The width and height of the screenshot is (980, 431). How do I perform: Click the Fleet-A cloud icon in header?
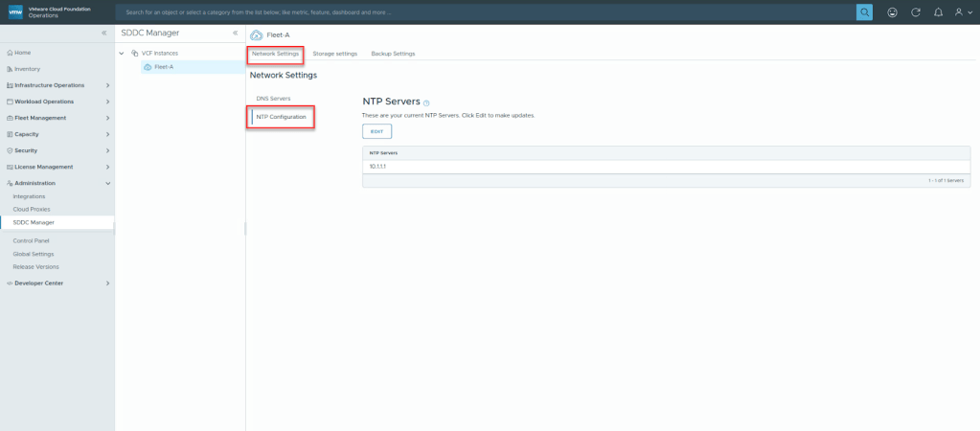click(256, 35)
